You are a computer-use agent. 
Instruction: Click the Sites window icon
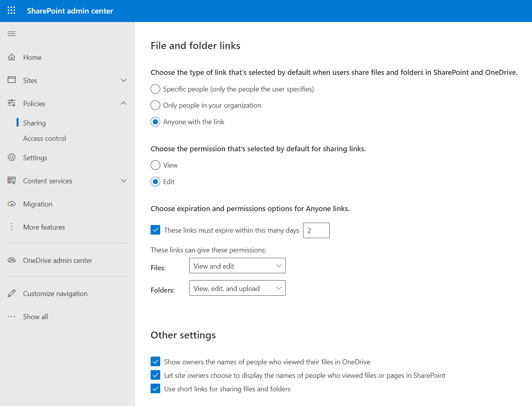12,80
